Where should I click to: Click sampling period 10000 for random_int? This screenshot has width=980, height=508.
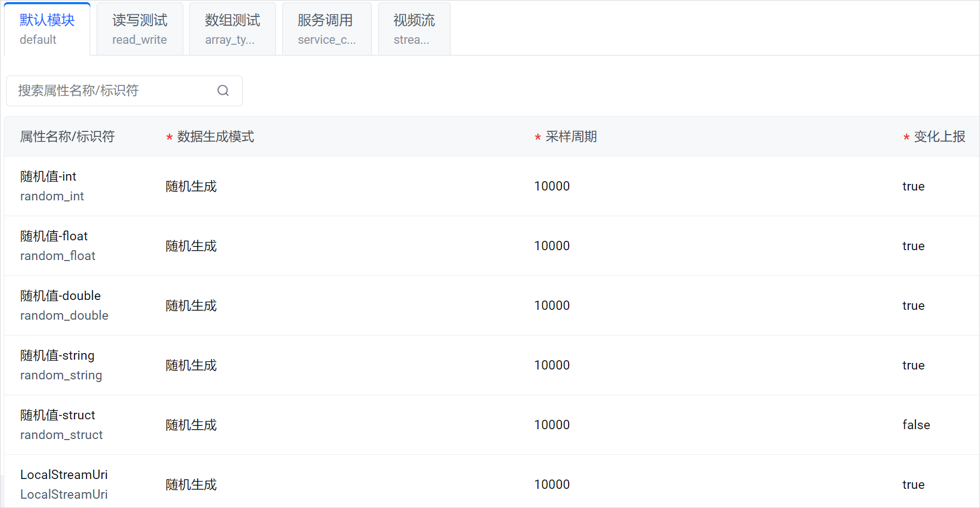pos(552,186)
